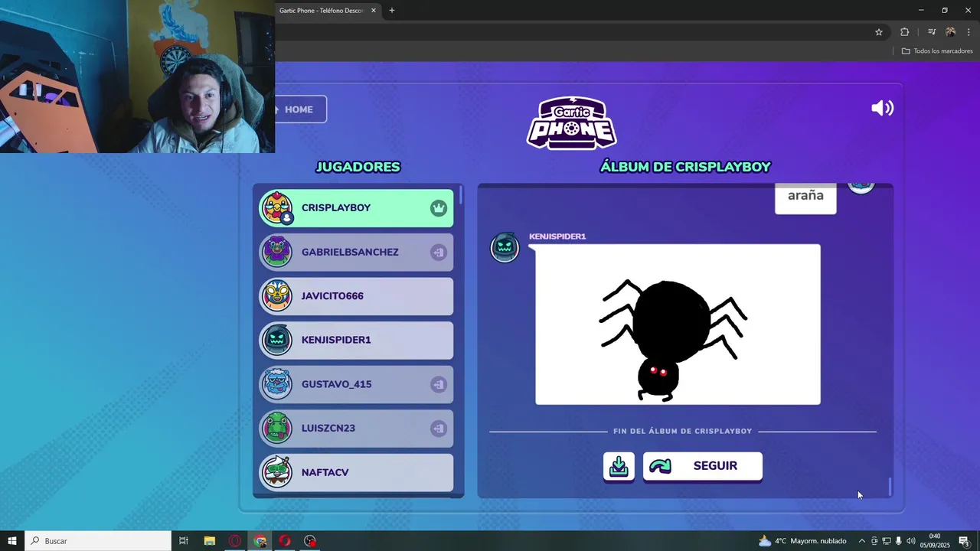Open a new browser tab
This screenshot has height=551, width=980.
[x=392, y=11]
